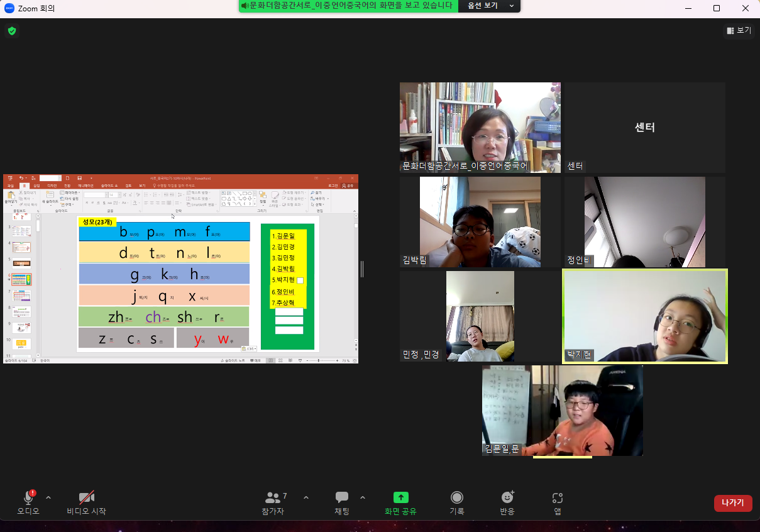Expand the participants options arrow
This screenshot has height=532, width=760.
pos(306,497)
